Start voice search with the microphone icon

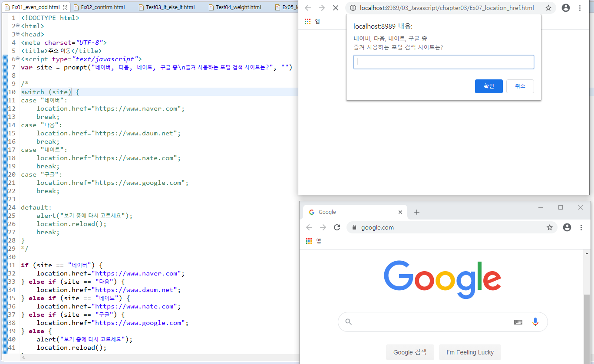pos(535,322)
